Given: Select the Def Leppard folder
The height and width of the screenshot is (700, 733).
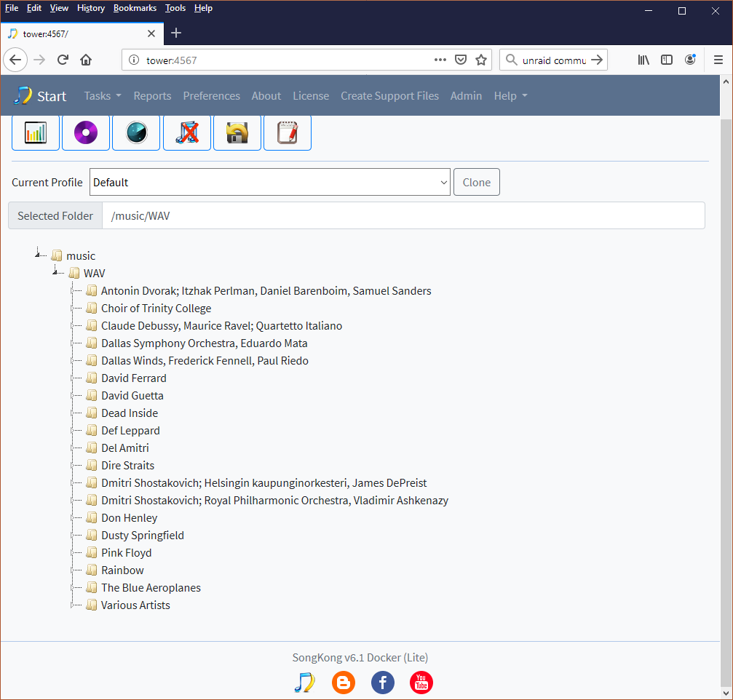Looking at the screenshot, I should click(x=130, y=430).
